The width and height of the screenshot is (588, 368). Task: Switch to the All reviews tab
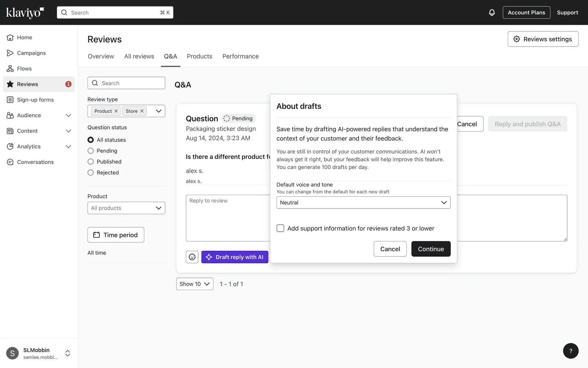point(139,56)
